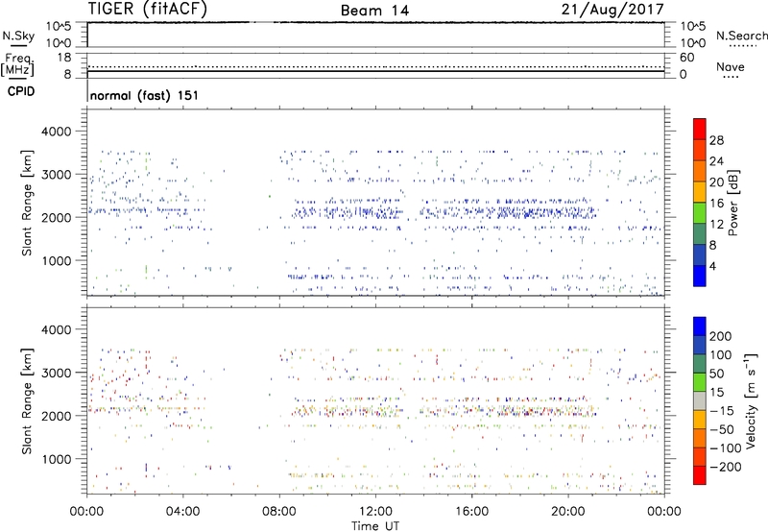The height and width of the screenshot is (532, 768).
Task: Pick the orange Power segment between 20 and 24
Action: pos(700,171)
